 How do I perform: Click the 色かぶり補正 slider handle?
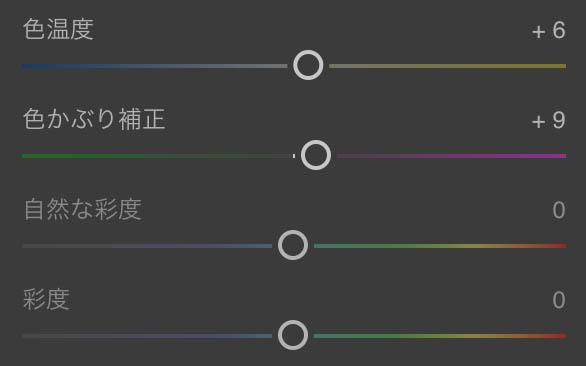coord(316,155)
